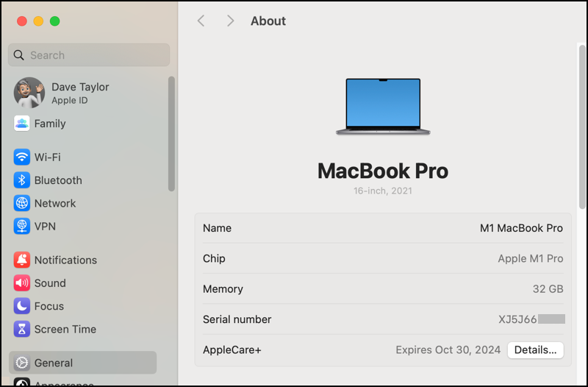Click the Notifications bell icon
Screen dimensions: 588x387
pos(22,260)
